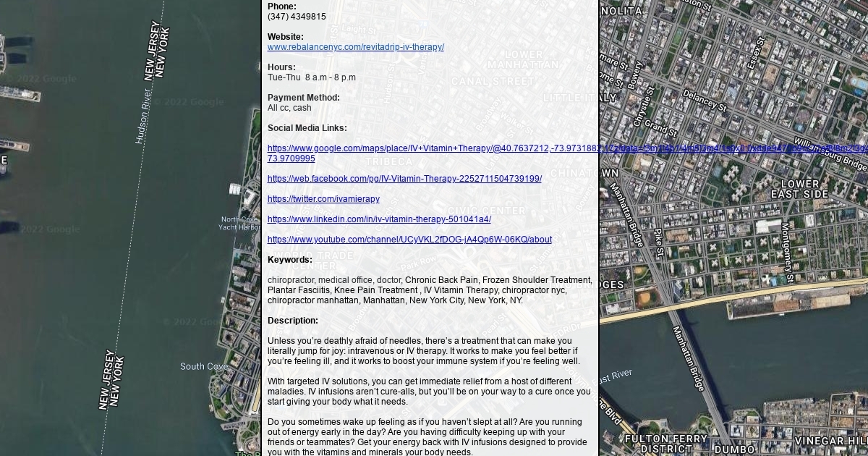Open the Twitter profile link
This screenshot has height=456, width=868.
(323, 199)
